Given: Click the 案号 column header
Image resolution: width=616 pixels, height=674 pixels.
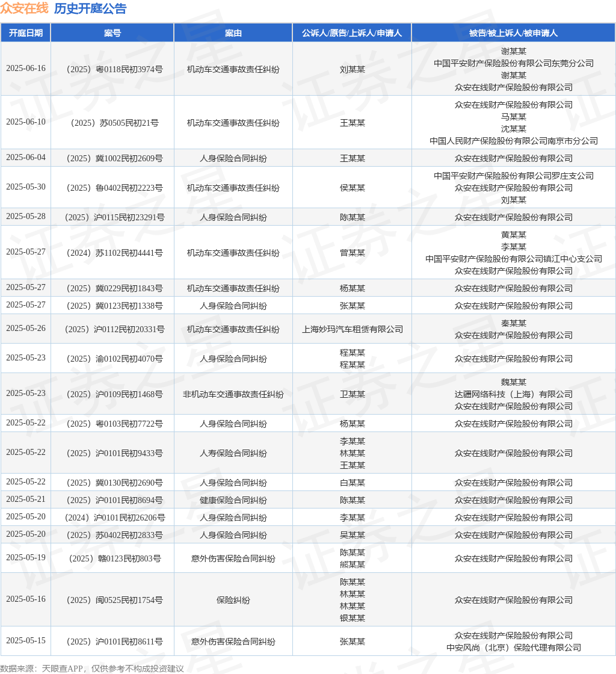Looking at the screenshot, I should tap(112, 33).
